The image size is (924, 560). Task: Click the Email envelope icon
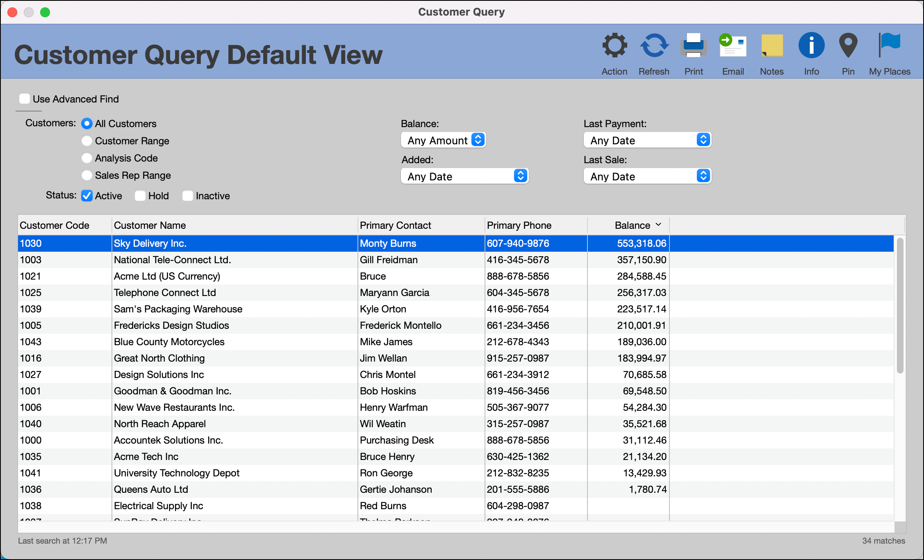pos(733,46)
